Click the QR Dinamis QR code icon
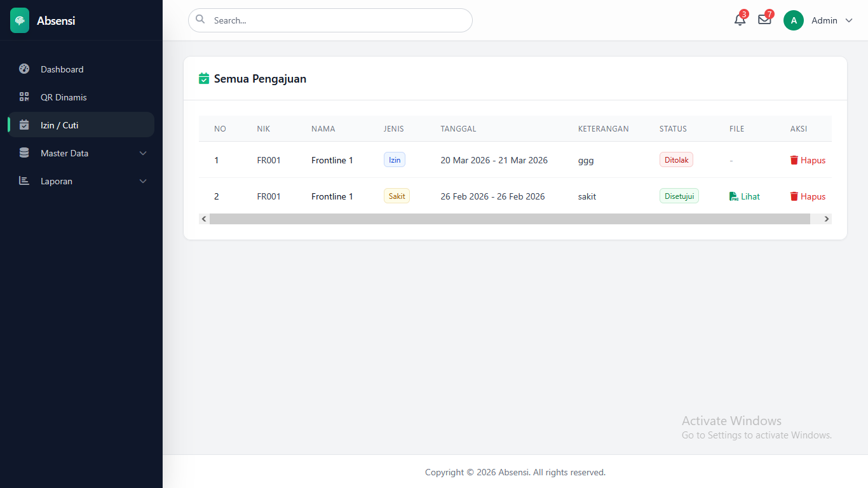The width and height of the screenshot is (868, 488). click(x=24, y=97)
